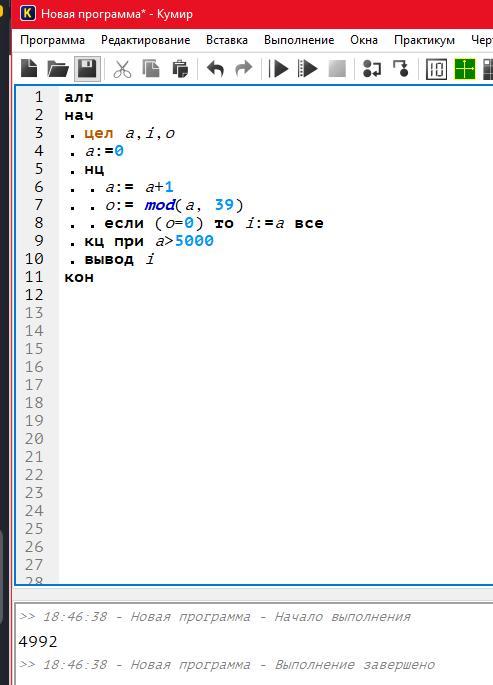The image size is (493, 685).
Task: Open the Выполнение menu
Action: tap(299, 40)
